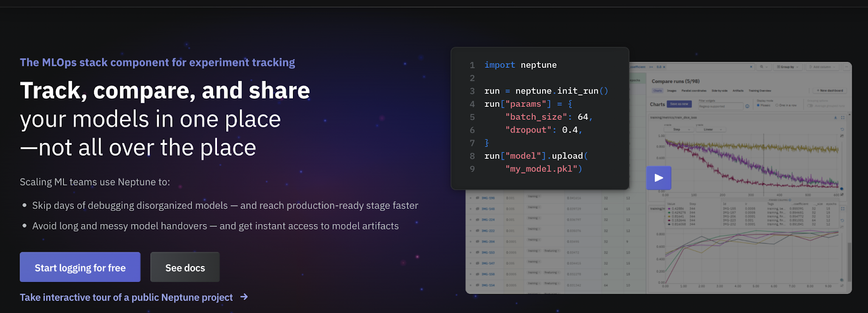Reset zoom on the train_dice_loss chart

click(x=842, y=129)
